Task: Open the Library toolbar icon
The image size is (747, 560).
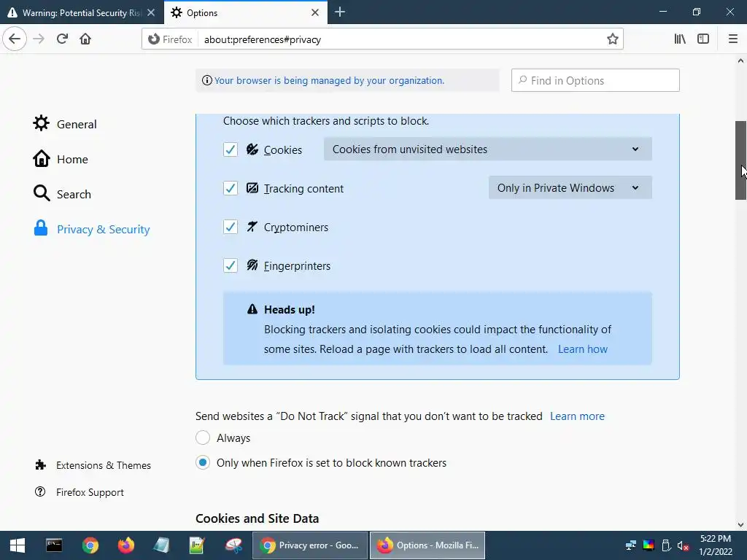Action: click(x=680, y=39)
